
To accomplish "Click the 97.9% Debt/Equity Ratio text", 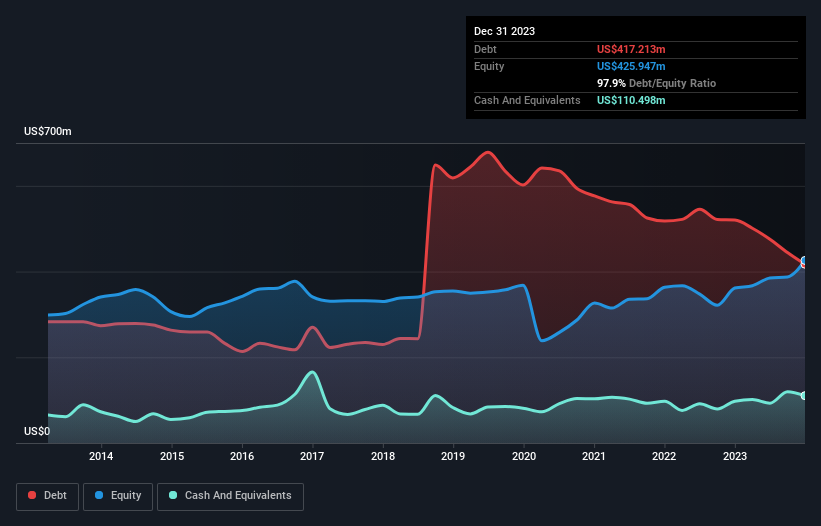I will point(656,83).
